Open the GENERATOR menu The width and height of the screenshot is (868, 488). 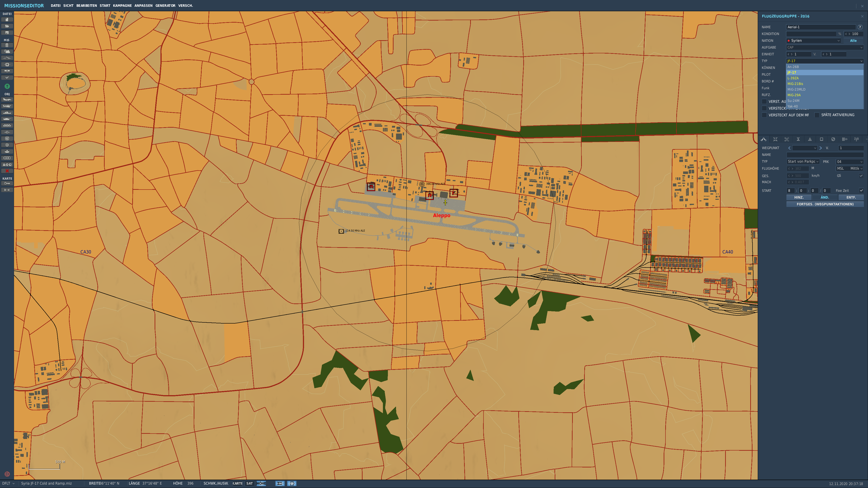[165, 6]
